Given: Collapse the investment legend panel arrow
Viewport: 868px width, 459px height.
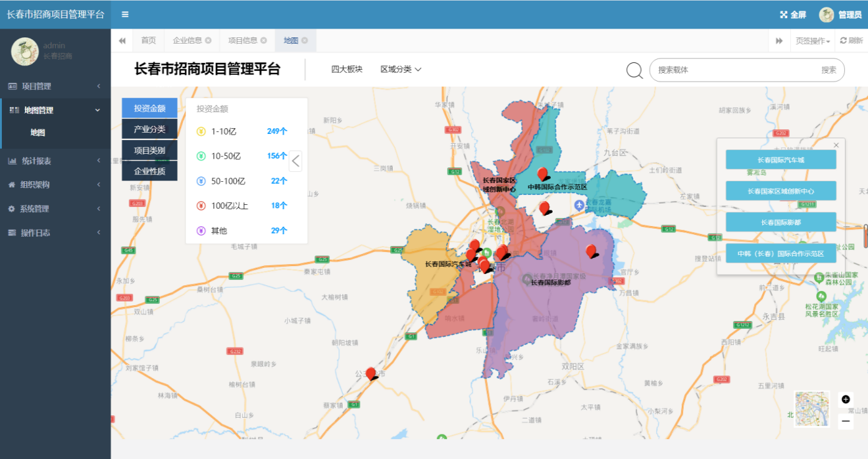Looking at the screenshot, I should (296, 161).
